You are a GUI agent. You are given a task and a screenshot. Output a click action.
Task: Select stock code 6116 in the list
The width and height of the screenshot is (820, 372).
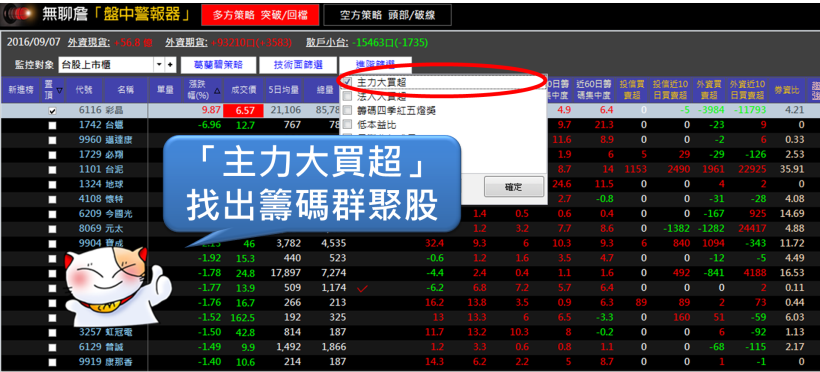pyautogui.click(x=89, y=111)
